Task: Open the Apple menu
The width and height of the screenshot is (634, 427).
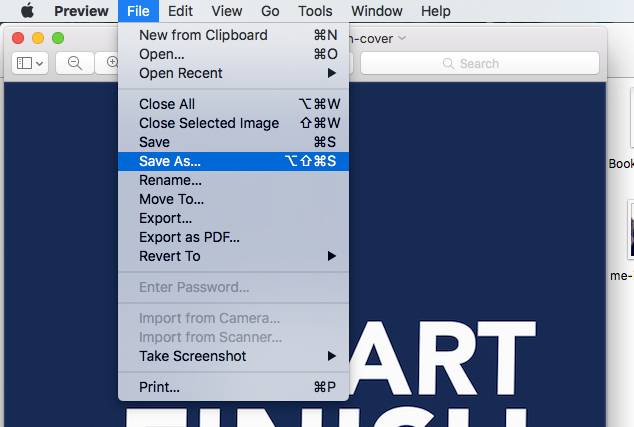Action: pos(27,11)
